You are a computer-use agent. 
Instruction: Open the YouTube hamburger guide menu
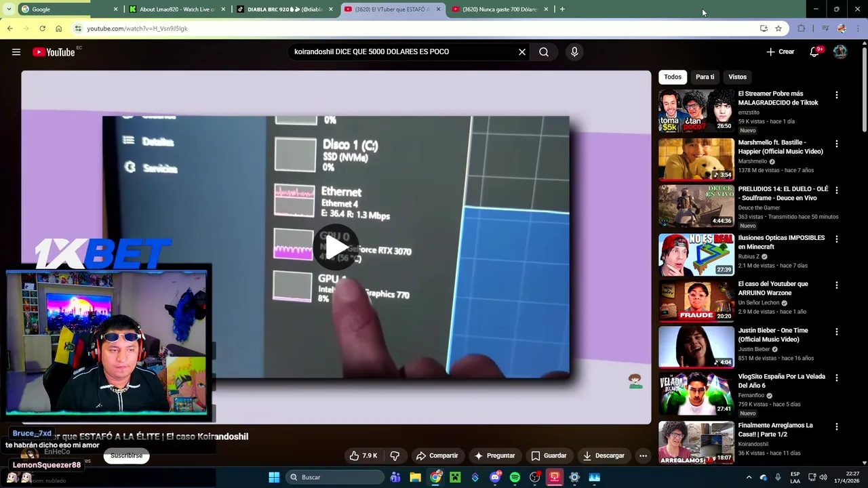(16, 52)
